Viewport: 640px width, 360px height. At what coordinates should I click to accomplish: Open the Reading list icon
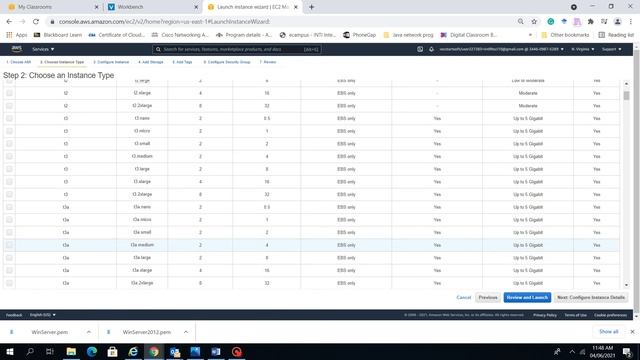coord(602,35)
